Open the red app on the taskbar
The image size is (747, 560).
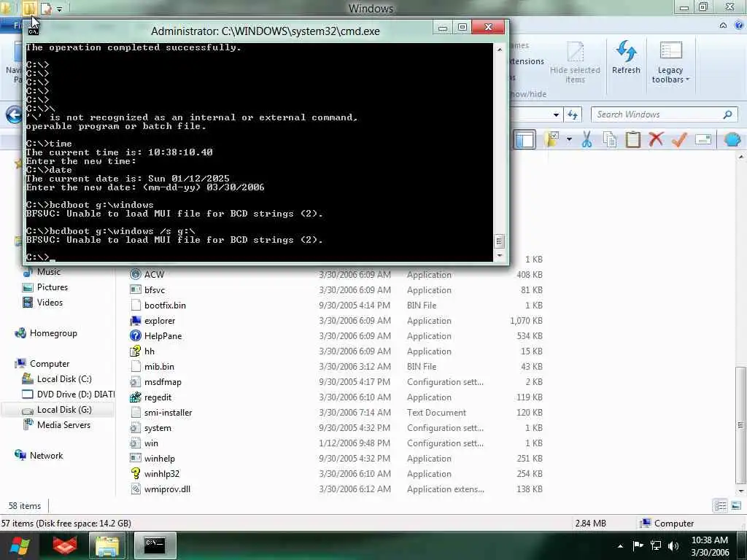[65, 545]
